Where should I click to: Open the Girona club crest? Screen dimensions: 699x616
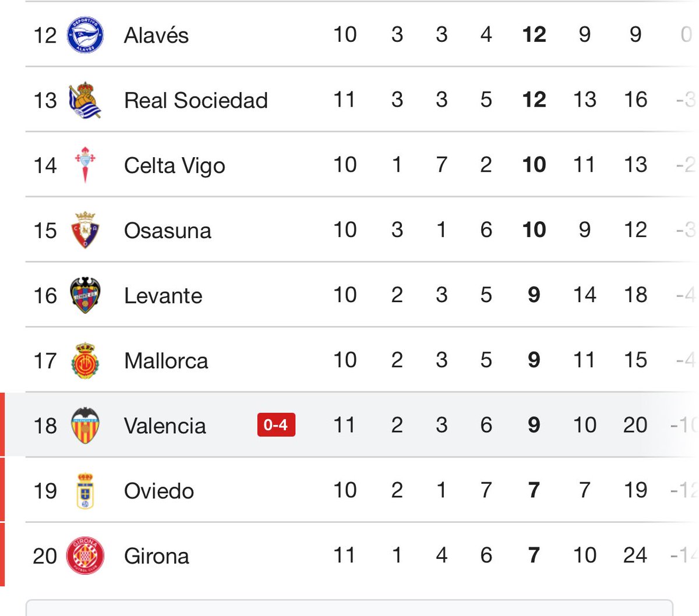pos(86,556)
